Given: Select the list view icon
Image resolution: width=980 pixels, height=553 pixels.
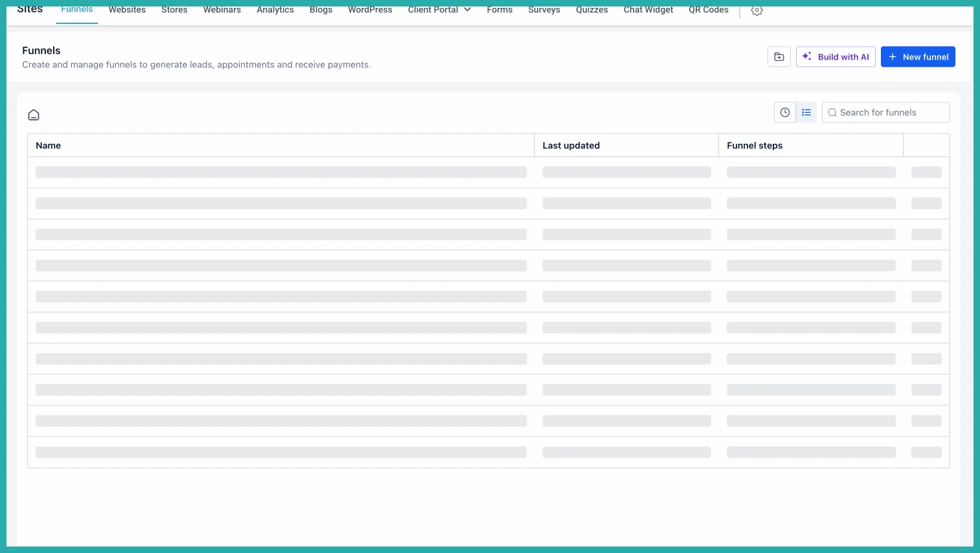Looking at the screenshot, I should click(806, 113).
